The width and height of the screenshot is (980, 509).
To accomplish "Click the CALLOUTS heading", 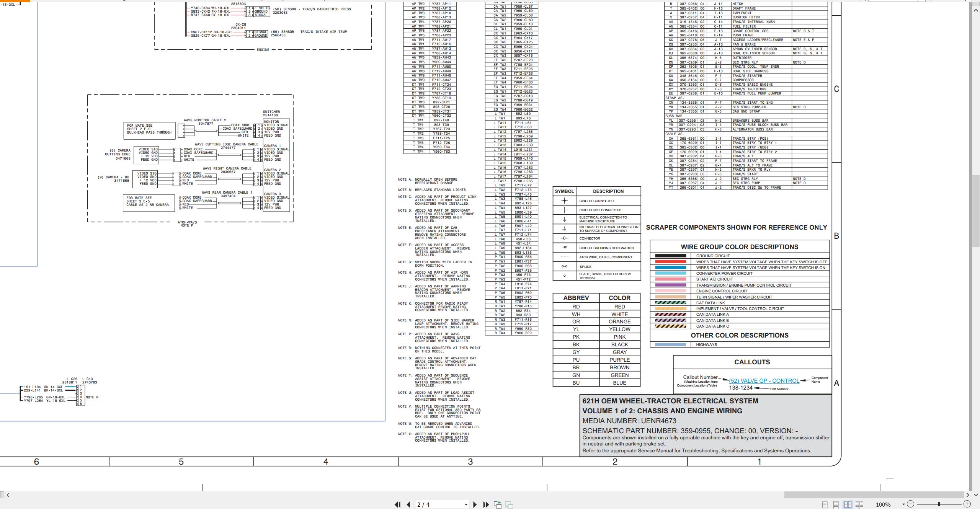I will pos(752,362).
